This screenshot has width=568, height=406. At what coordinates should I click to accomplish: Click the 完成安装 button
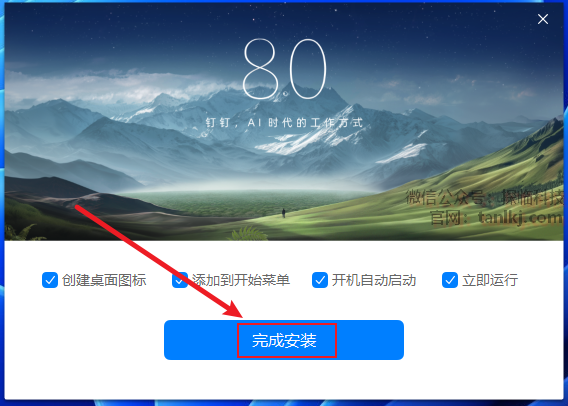click(284, 340)
